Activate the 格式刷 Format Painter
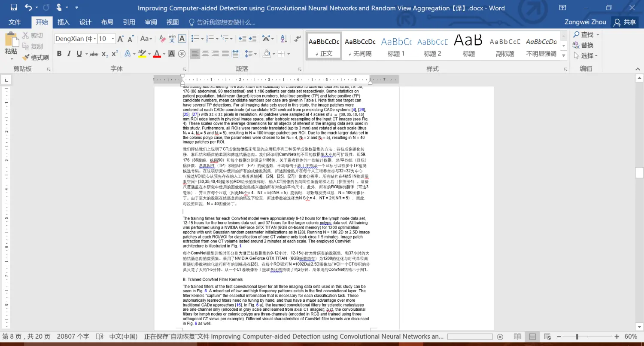 [36, 57]
